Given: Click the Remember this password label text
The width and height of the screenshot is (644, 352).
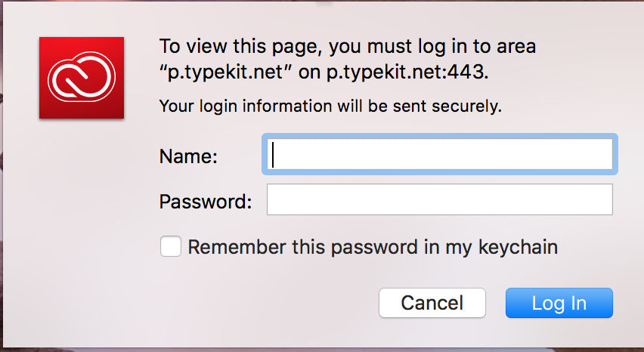Looking at the screenshot, I should click(373, 248).
